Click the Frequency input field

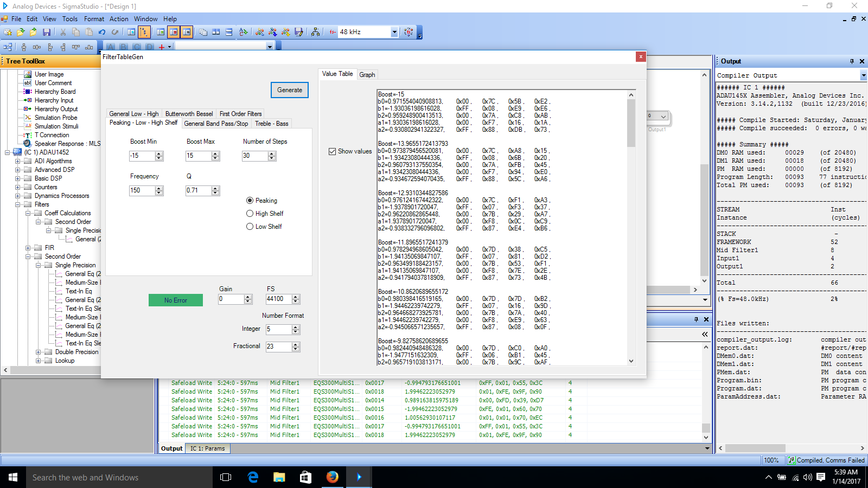[142, 190]
